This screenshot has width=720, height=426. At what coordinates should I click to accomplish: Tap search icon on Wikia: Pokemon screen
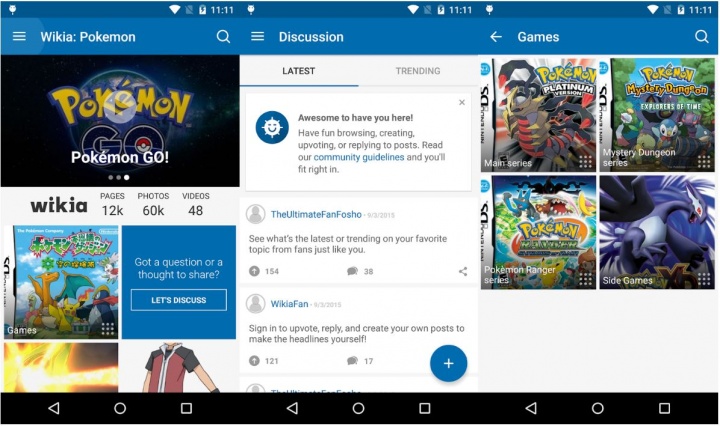coord(223,36)
